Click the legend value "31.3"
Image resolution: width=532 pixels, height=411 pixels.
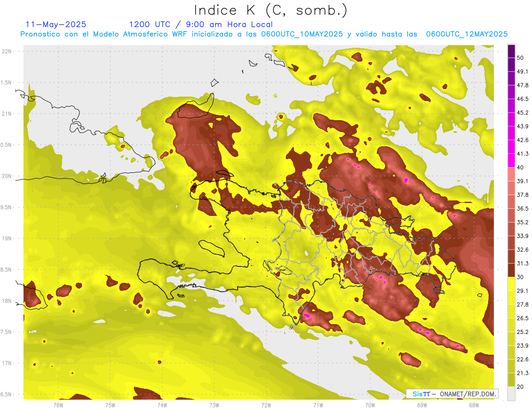(x=522, y=263)
